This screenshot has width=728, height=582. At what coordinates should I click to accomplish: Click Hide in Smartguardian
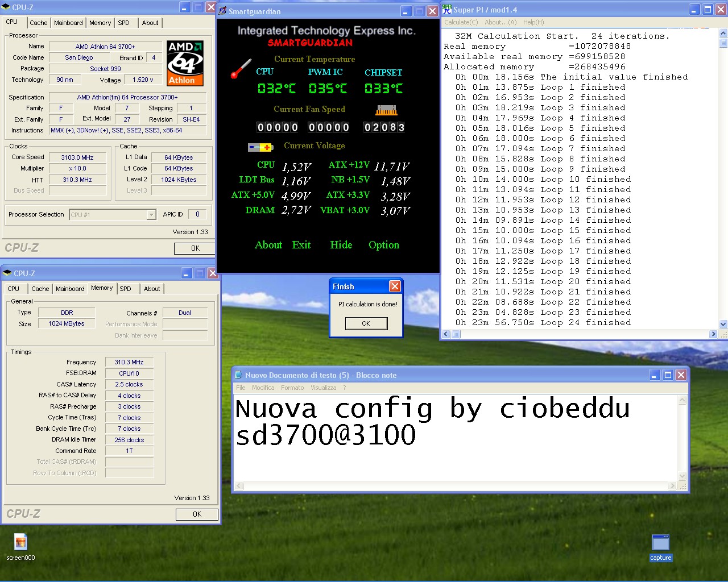[x=341, y=245]
